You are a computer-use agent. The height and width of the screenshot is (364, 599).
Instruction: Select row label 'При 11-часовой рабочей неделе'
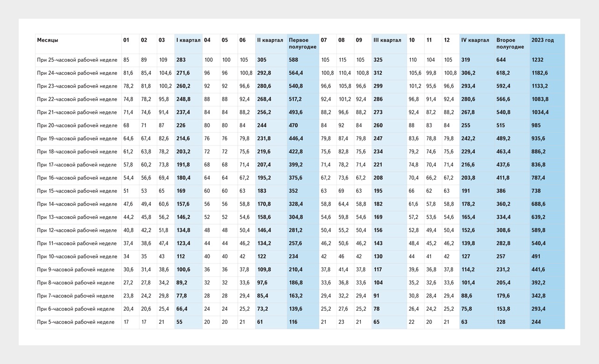click(77, 243)
